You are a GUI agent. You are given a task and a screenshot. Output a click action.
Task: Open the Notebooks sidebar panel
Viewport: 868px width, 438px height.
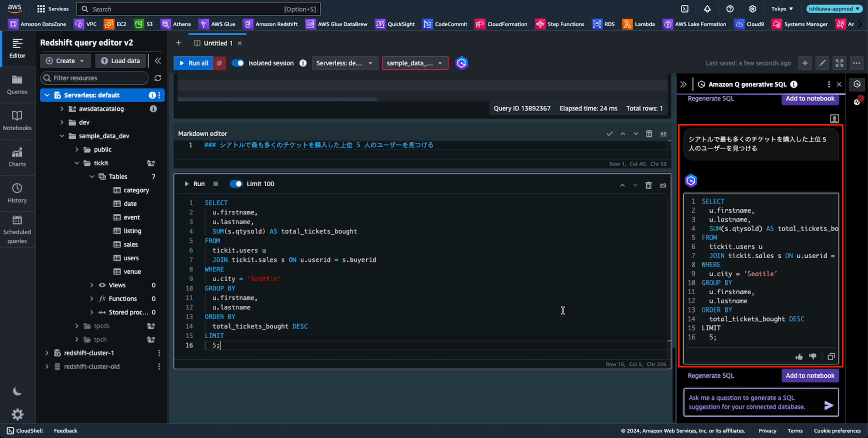coord(17,121)
